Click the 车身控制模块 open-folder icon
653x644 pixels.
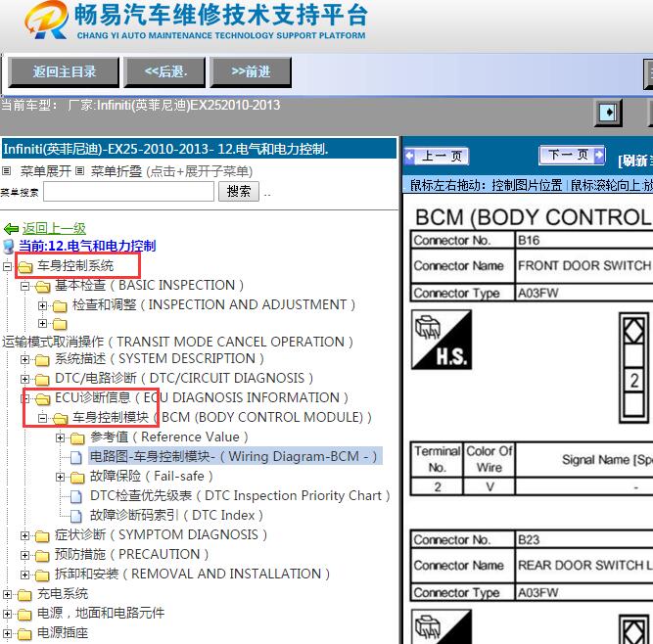tap(60, 418)
